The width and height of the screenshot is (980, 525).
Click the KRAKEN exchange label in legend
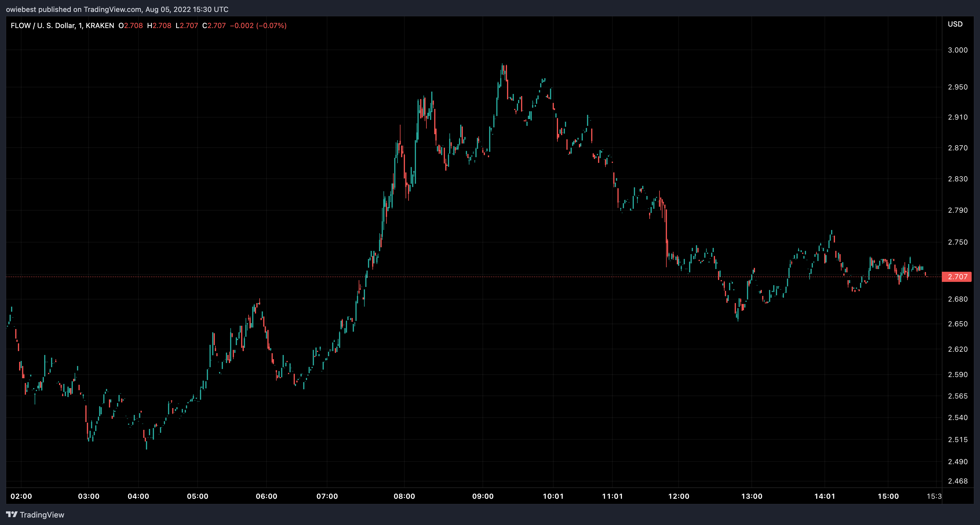[x=100, y=25]
